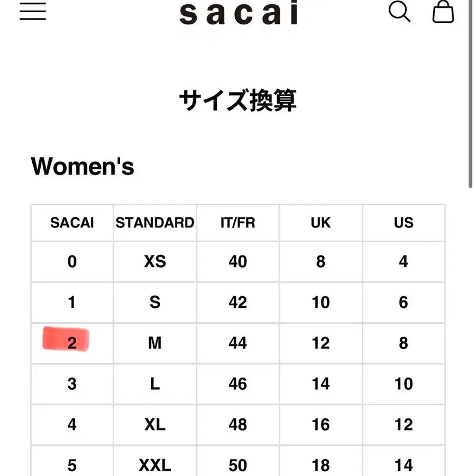Click the STANDARD column header
This screenshot has width=476, height=476.
[x=155, y=223]
